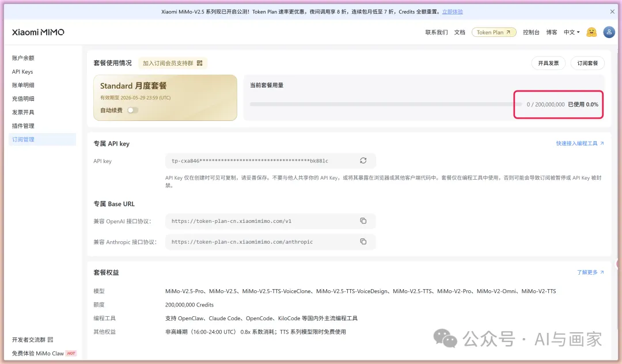This screenshot has height=364, width=622.
Task: Expand the 中文 language dropdown
Action: pyautogui.click(x=572, y=32)
